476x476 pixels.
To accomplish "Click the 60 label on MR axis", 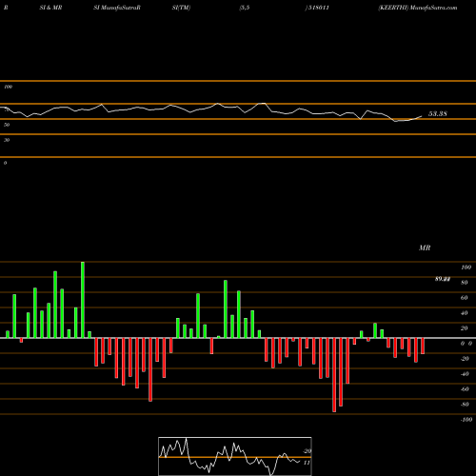I will point(465,298).
